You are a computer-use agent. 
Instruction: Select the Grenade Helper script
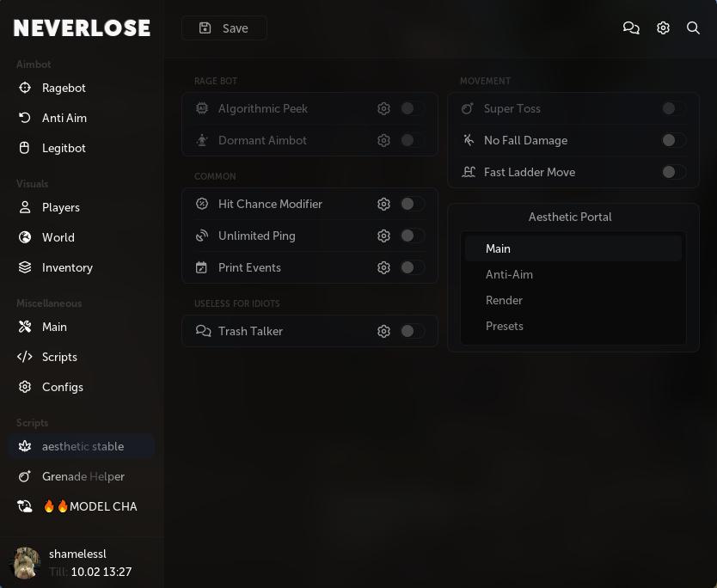pos(83,476)
